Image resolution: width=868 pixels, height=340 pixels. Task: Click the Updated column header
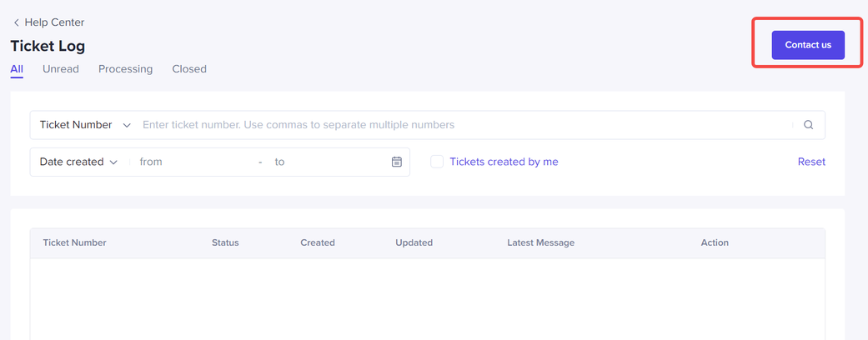414,242
